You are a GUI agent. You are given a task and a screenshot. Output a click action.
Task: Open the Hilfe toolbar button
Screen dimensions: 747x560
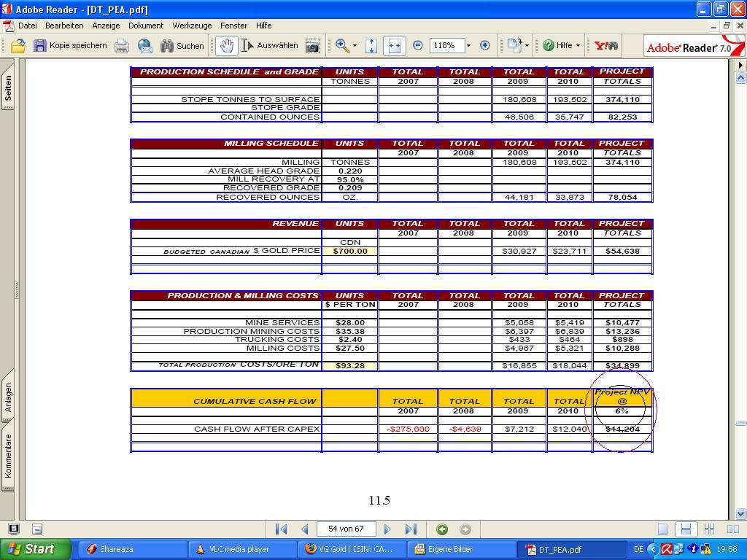click(x=557, y=46)
